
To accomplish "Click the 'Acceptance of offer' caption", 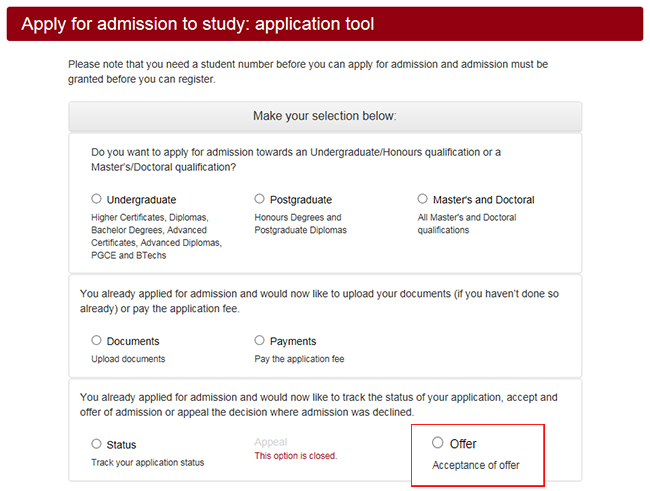I will point(475,465).
